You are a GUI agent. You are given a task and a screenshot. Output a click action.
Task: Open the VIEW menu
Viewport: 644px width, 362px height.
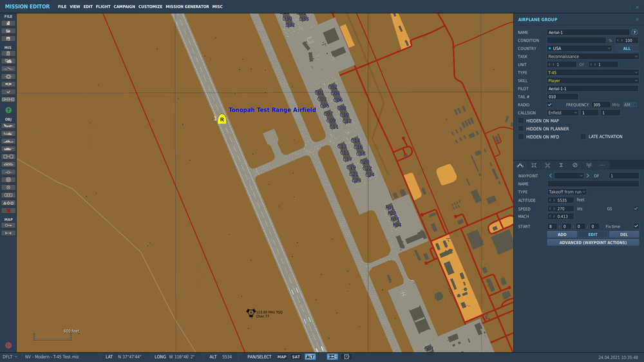tap(75, 6)
